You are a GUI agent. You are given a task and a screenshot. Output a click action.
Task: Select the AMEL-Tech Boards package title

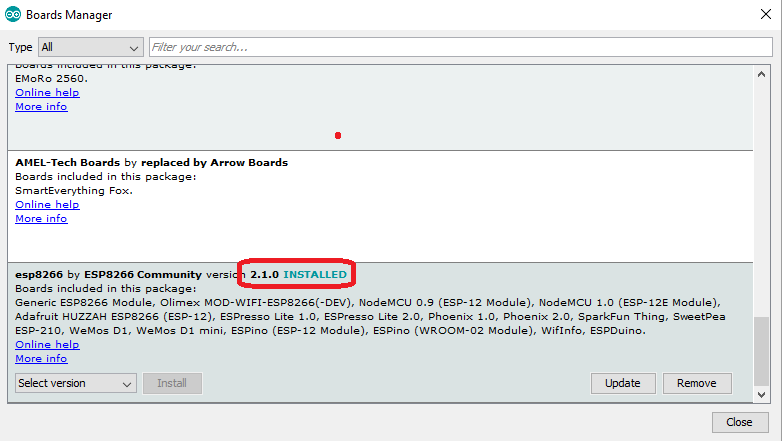point(67,162)
